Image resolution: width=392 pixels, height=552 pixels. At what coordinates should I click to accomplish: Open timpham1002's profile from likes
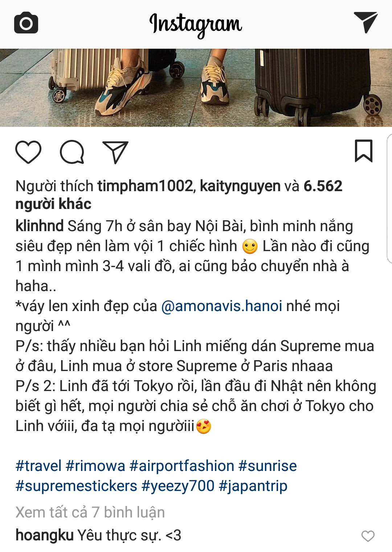click(x=145, y=186)
